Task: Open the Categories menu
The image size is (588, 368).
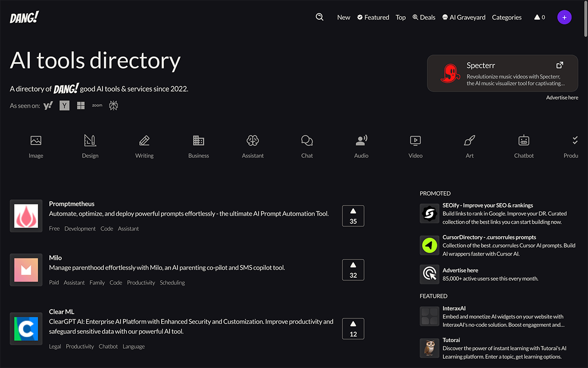Action: point(507,17)
